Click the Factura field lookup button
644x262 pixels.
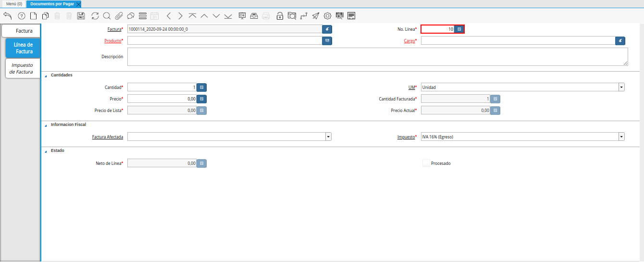327,29
